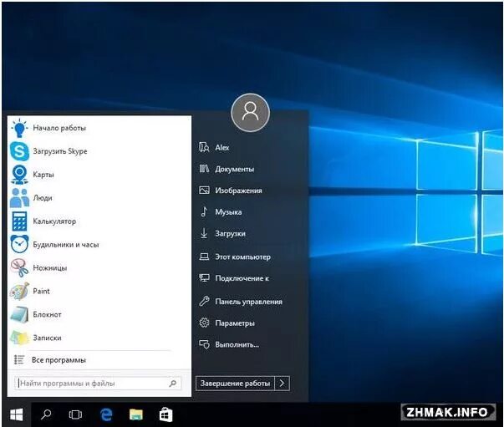Click the Изображения picture icon
The image size is (504, 427).
point(204,191)
